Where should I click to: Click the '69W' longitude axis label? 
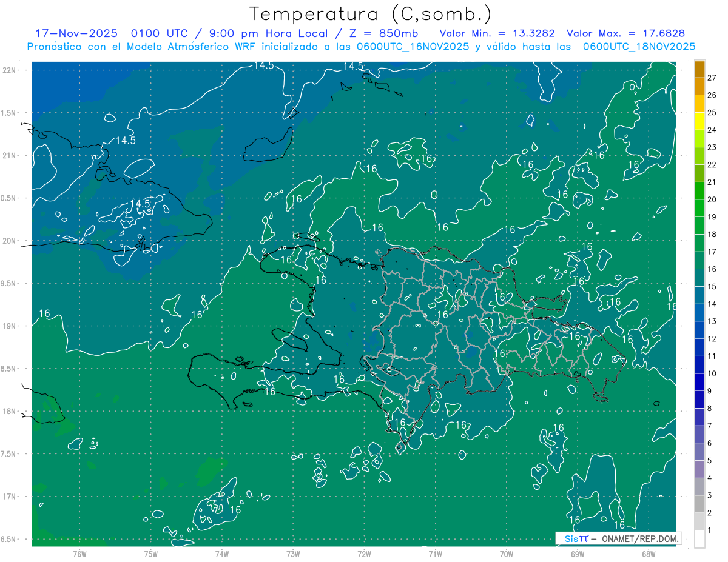[578, 554]
